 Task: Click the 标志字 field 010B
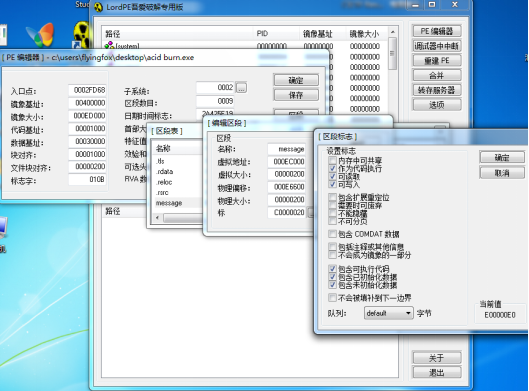(x=87, y=179)
